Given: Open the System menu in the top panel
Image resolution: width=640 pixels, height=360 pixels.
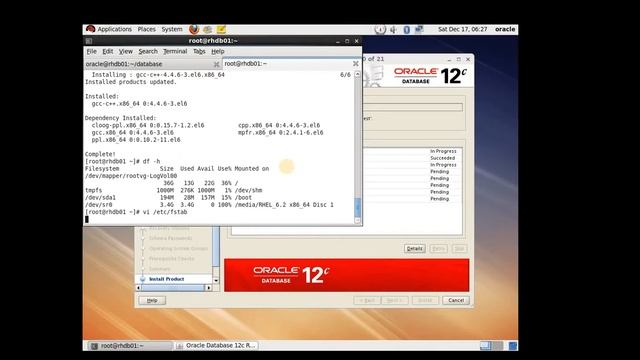Looking at the screenshot, I should [x=172, y=29].
